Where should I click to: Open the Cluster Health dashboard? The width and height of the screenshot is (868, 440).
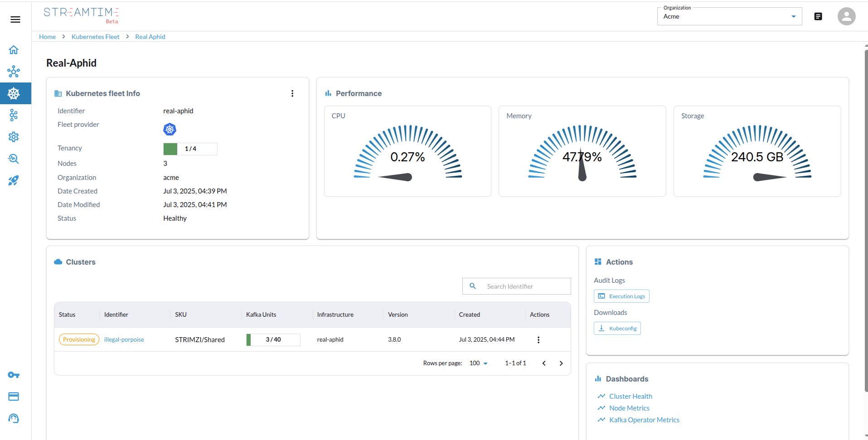pyautogui.click(x=630, y=396)
